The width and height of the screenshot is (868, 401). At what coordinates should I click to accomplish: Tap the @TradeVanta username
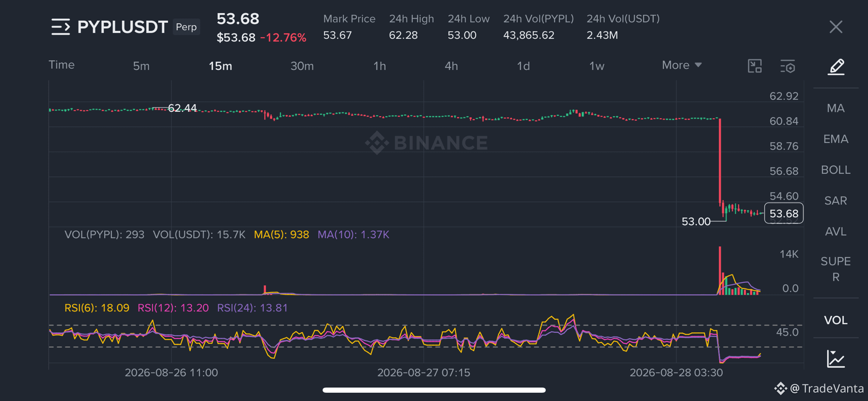coord(827,388)
